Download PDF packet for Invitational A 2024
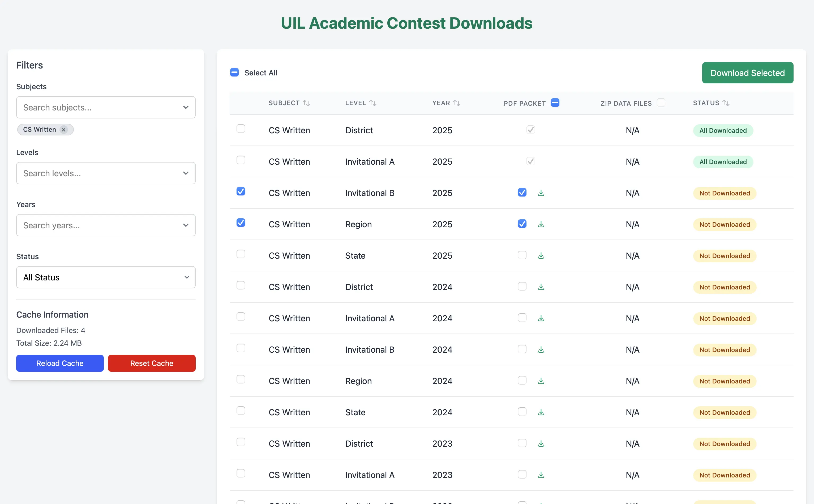 tap(541, 318)
